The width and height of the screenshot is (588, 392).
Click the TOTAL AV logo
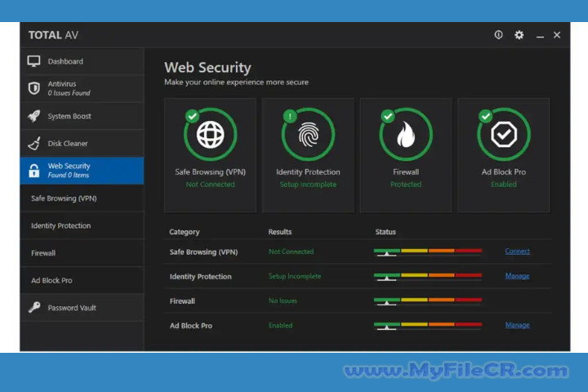[54, 35]
